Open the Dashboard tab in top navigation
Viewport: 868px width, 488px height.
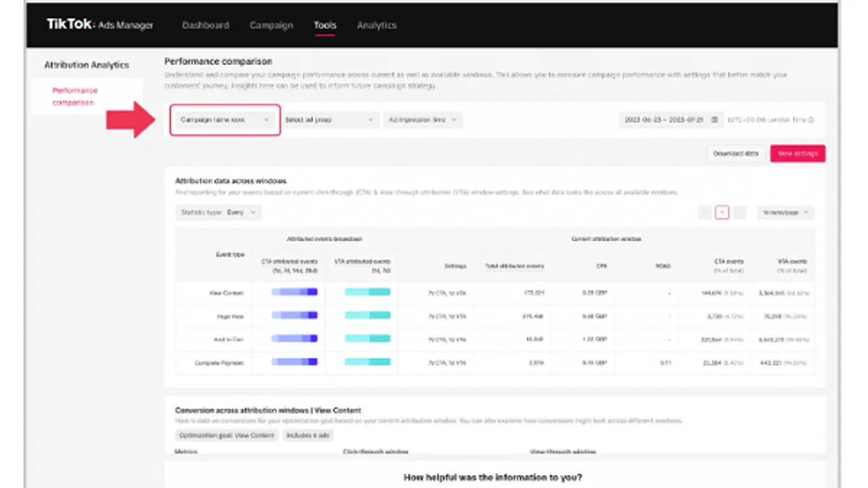pyautogui.click(x=205, y=25)
